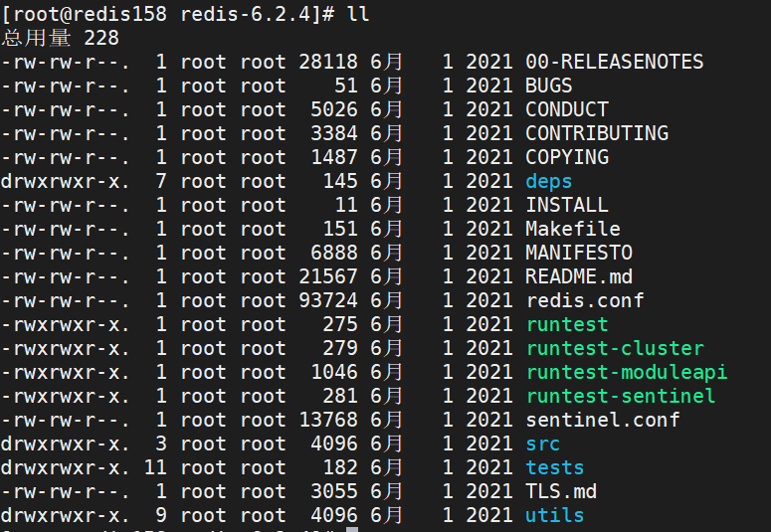This screenshot has width=771, height=532.
Task: Select link count 3 on src row
Action: [x=161, y=443]
